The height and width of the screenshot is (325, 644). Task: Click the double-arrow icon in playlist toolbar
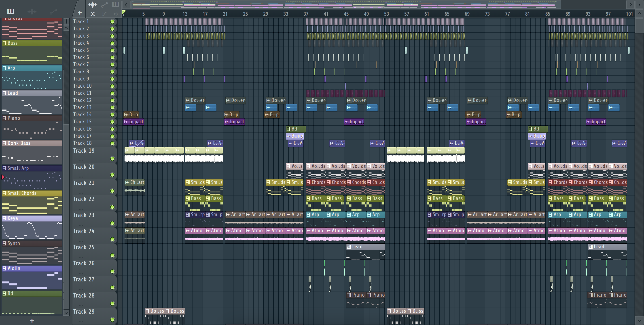pyautogui.click(x=116, y=14)
